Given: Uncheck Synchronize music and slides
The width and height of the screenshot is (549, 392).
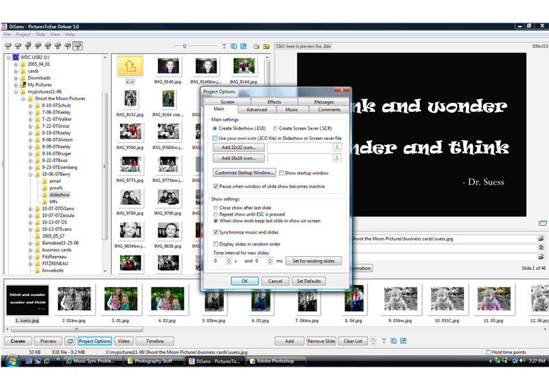Looking at the screenshot, I should click(215, 232).
